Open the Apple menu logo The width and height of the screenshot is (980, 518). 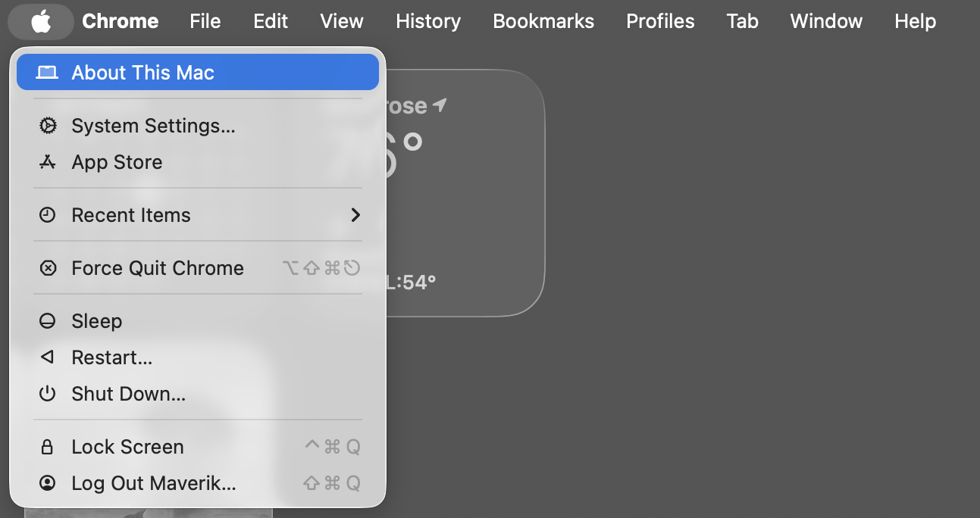click(41, 21)
